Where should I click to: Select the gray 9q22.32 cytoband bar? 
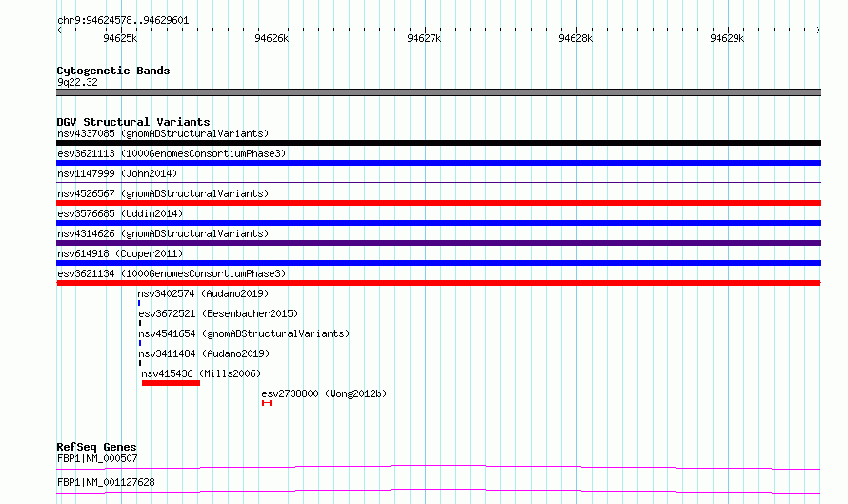coord(438,92)
